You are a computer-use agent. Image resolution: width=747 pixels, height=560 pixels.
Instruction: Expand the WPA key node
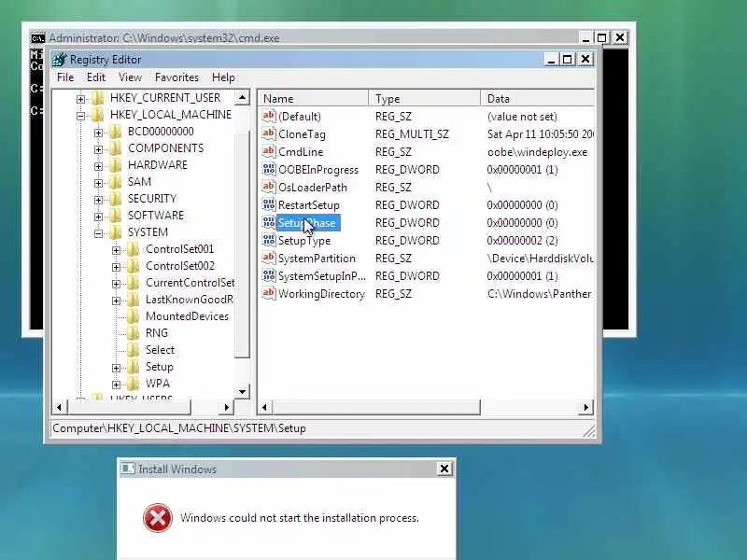click(x=116, y=385)
